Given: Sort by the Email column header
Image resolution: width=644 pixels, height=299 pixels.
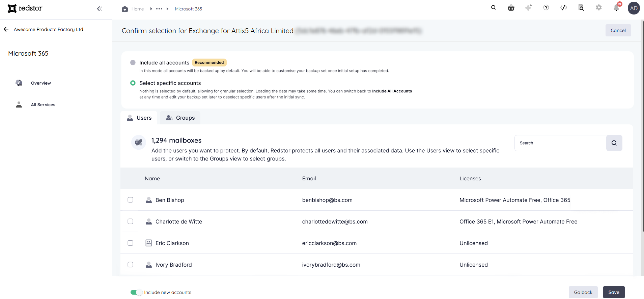Looking at the screenshot, I should point(309,179).
